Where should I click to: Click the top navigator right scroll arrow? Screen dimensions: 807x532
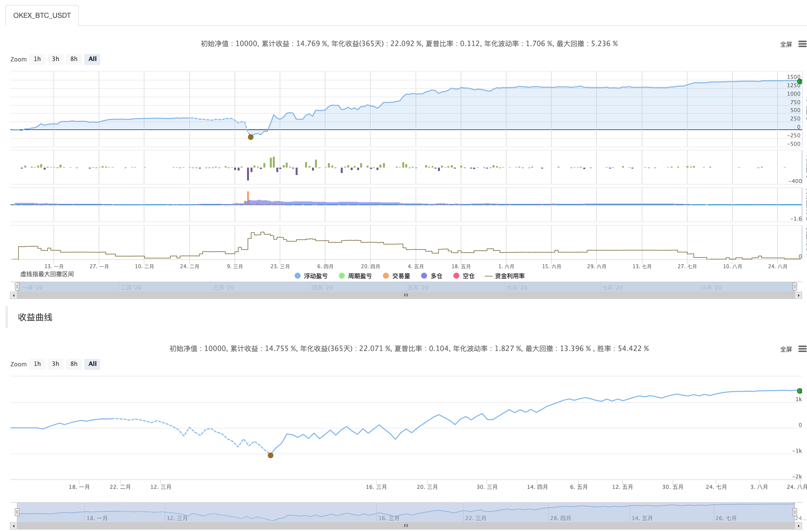pos(799,295)
